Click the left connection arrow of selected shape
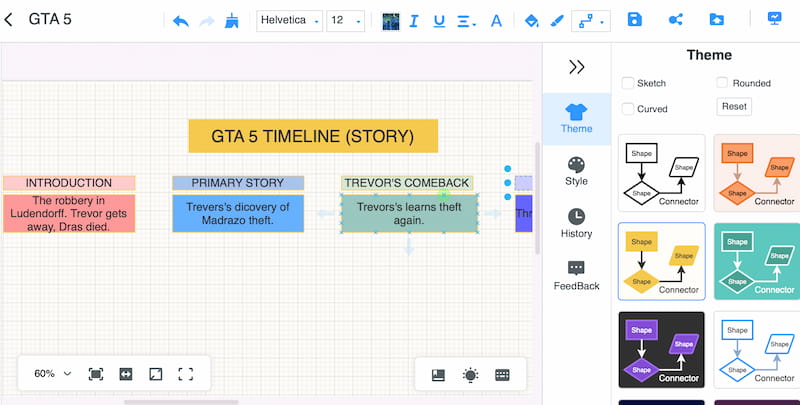This screenshot has height=405, width=800. [326, 214]
